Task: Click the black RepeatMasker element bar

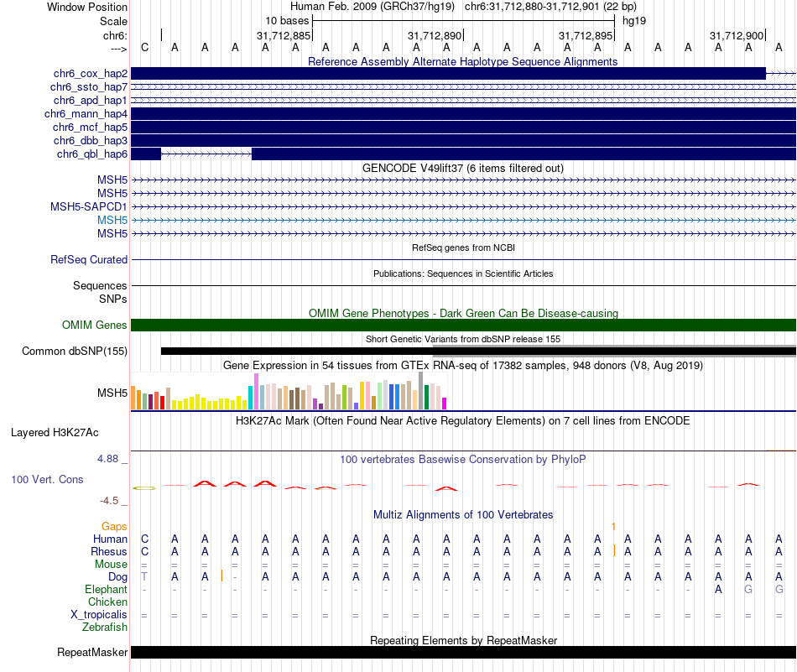Action: (462, 653)
